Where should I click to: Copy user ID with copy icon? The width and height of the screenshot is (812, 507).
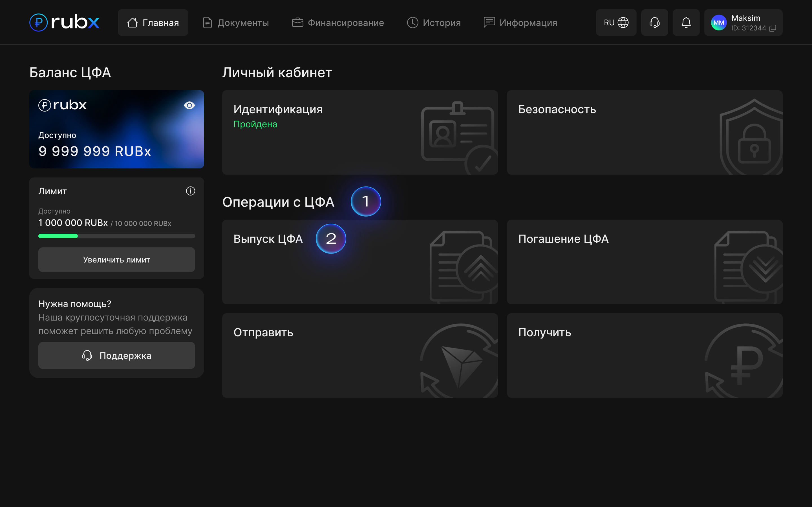pyautogui.click(x=773, y=28)
